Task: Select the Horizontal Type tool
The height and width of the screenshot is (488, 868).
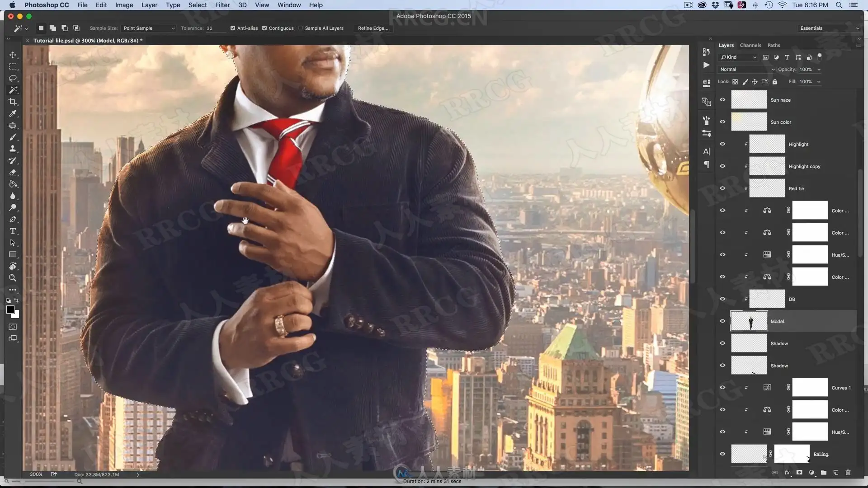Action: 13,231
